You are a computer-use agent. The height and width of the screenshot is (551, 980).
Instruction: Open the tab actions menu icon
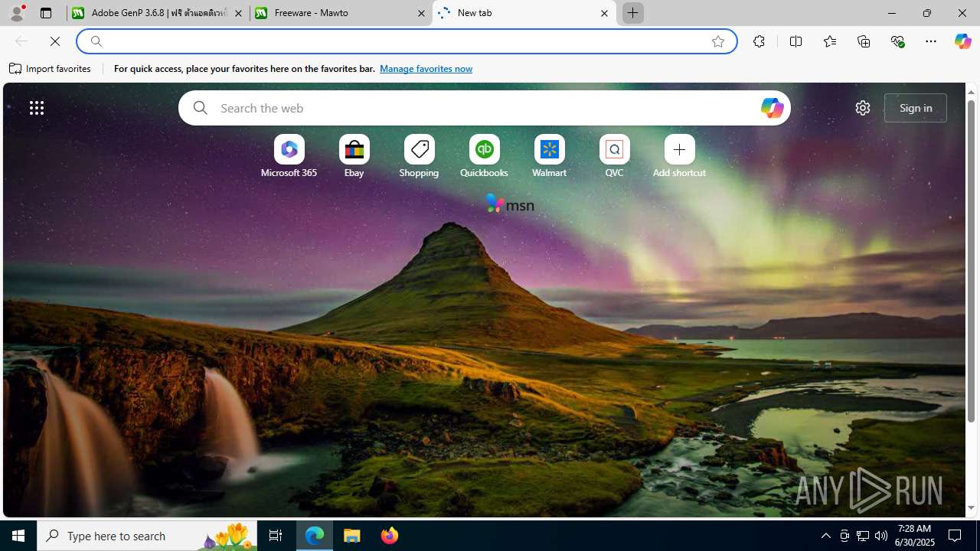tap(46, 13)
